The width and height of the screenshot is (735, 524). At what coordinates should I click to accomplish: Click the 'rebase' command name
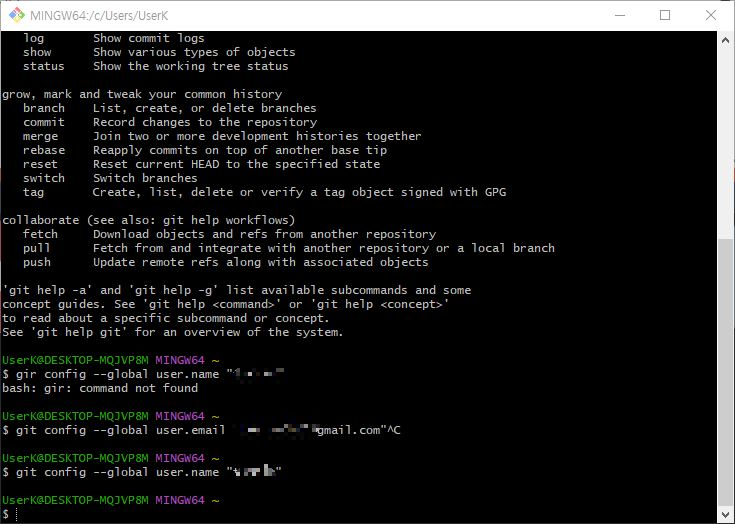44,150
